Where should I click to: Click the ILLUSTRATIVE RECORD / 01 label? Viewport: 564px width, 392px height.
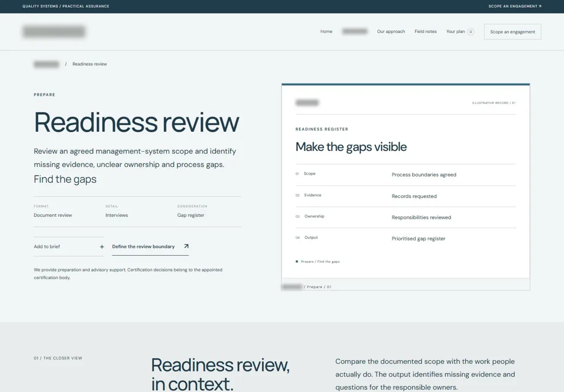[x=494, y=103]
